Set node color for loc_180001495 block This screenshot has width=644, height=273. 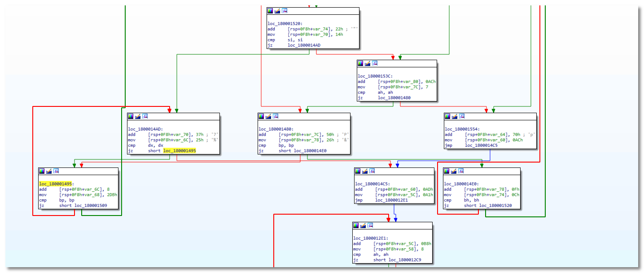click(x=42, y=171)
